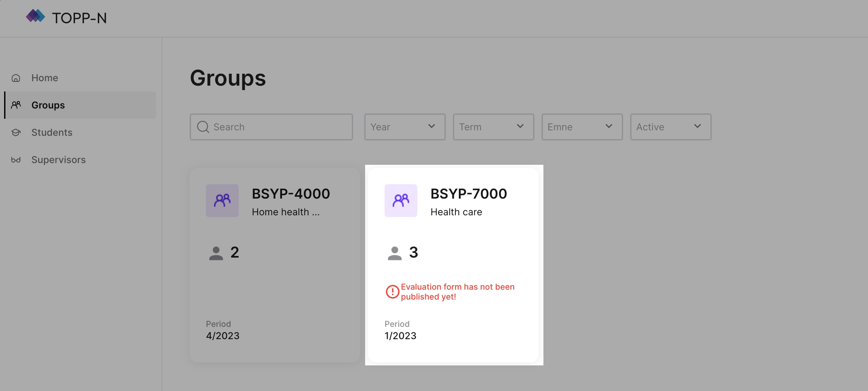Click the BSYP-4000 group avatar icon
The image size is (868, 391).
pyautogui.click(x=222, y=201)
